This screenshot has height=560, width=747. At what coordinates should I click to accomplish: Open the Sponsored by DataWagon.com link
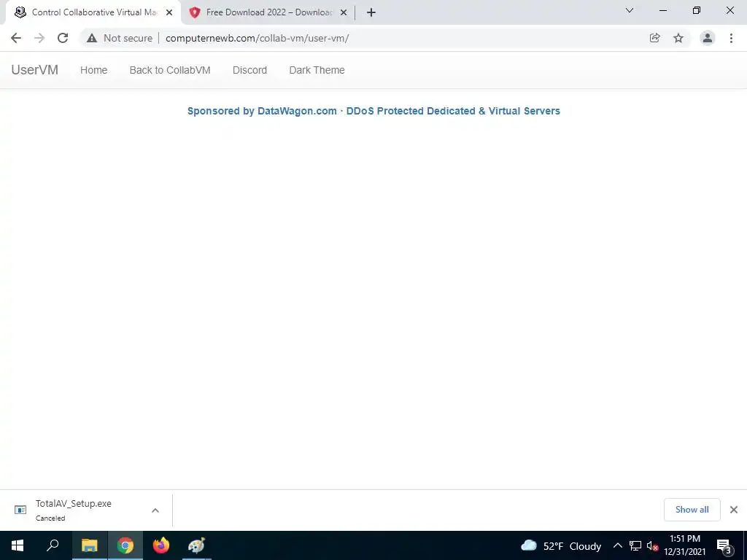click(373, 111)
